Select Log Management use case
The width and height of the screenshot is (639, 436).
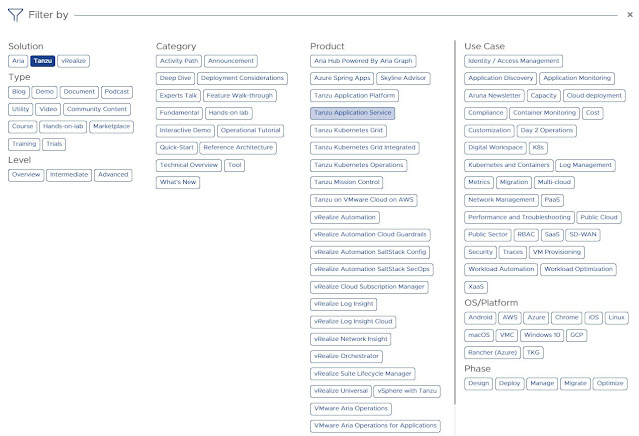[x=585, y=165]
